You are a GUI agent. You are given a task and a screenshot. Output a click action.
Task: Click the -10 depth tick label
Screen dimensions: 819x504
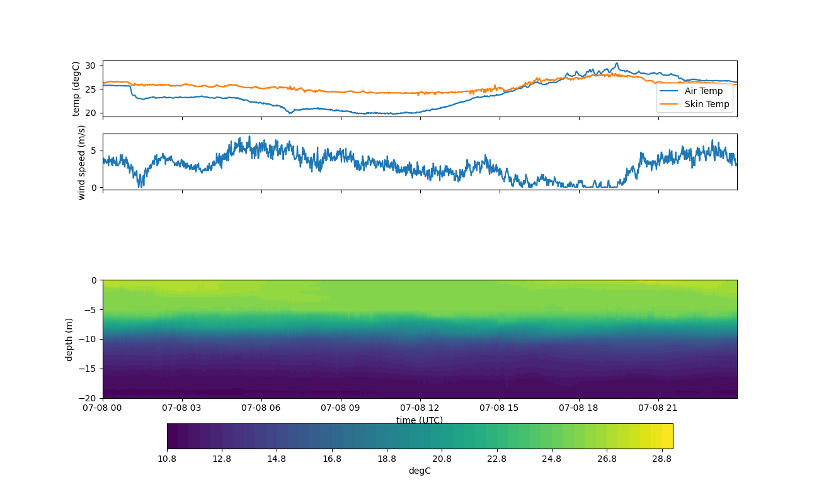(x=89, y=339)
